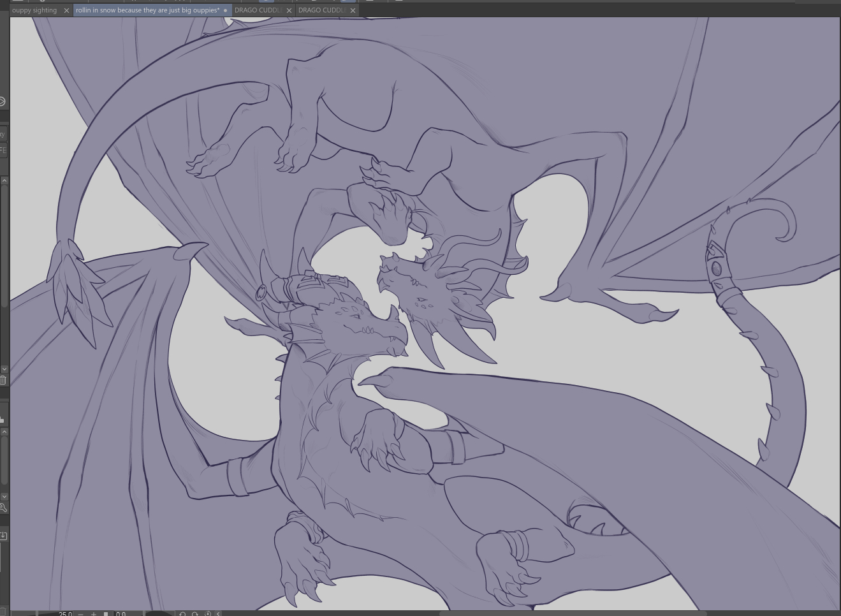Switch to the rightmost DRAGO CUDDLE tab
Viewport: 841px width, 616px height.
coord(321,10)
